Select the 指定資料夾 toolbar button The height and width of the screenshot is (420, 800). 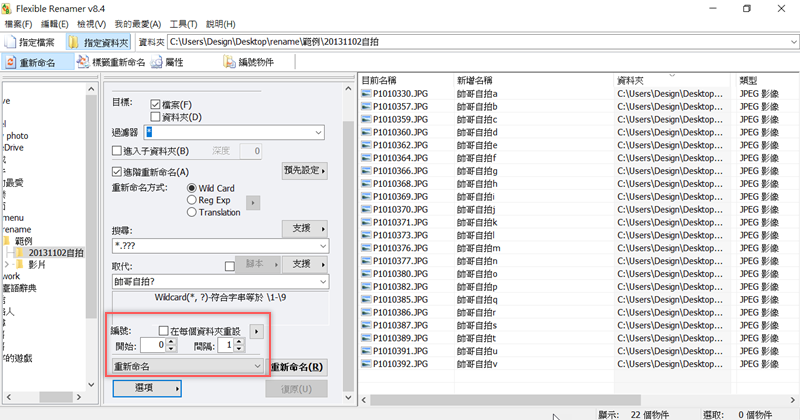[99, 42]
